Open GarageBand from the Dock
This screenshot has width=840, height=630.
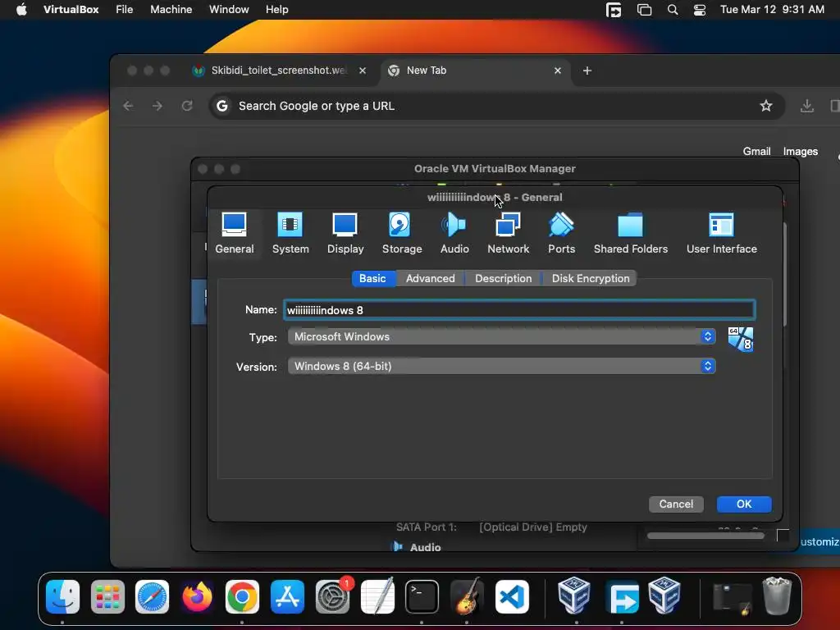467,597
